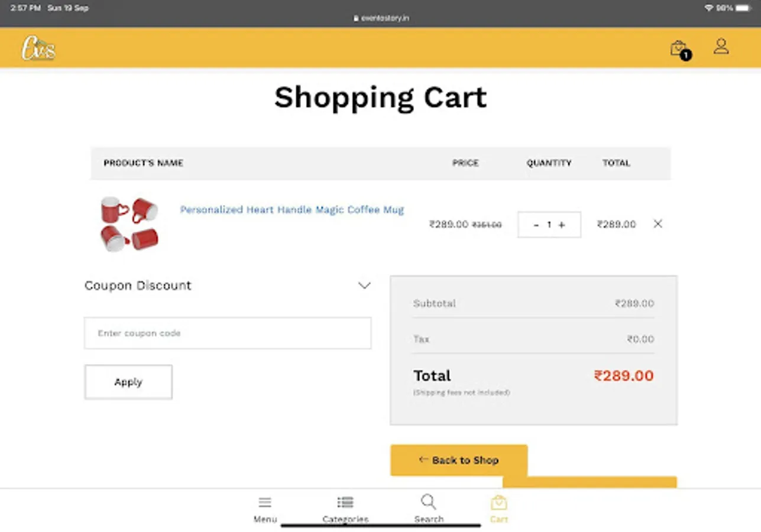The image size is (761, 532).
Task: Click the Coupon Discount heading
Action: point(138,286)
